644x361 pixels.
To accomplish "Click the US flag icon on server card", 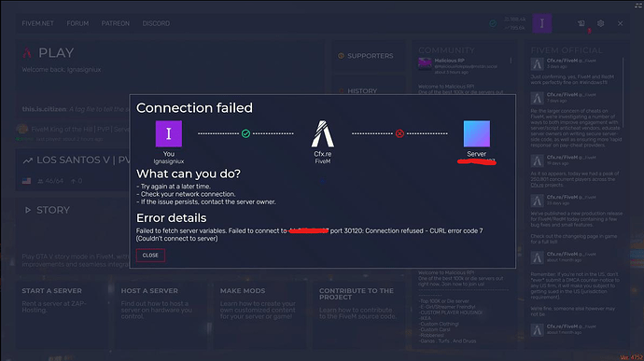I will pyautogui.click(x=26, y=181).
